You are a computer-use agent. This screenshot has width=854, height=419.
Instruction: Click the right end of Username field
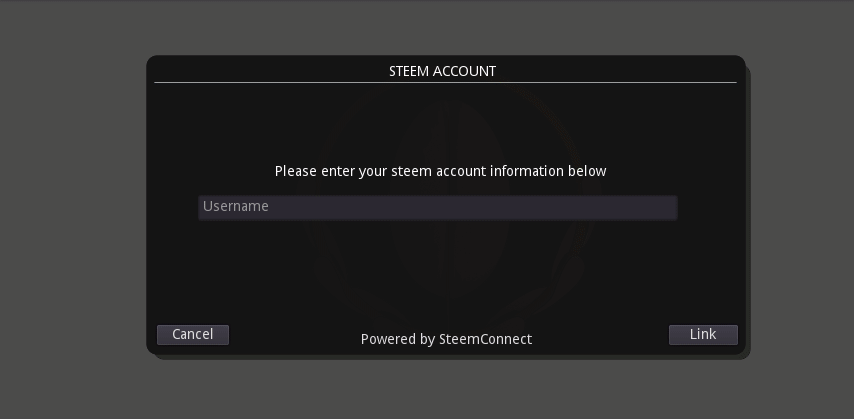click(x=665, y=207)
